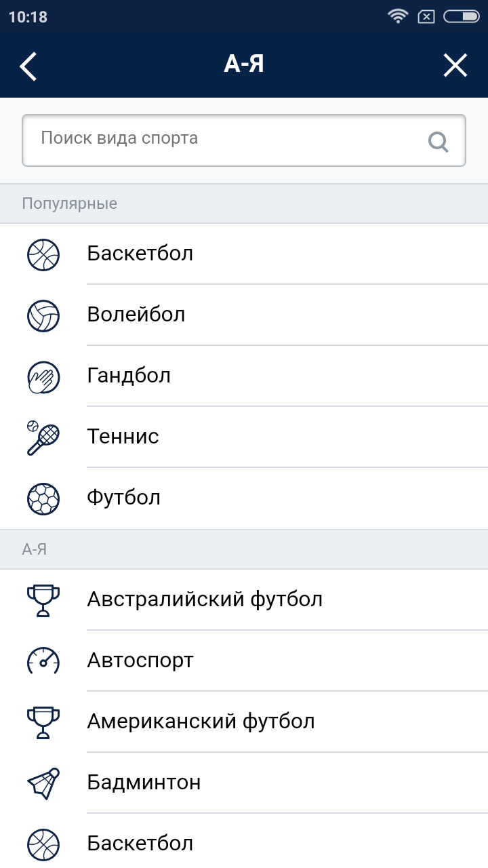Open the Теннис sport entry
488x868 pixels.
click(123, 437)
